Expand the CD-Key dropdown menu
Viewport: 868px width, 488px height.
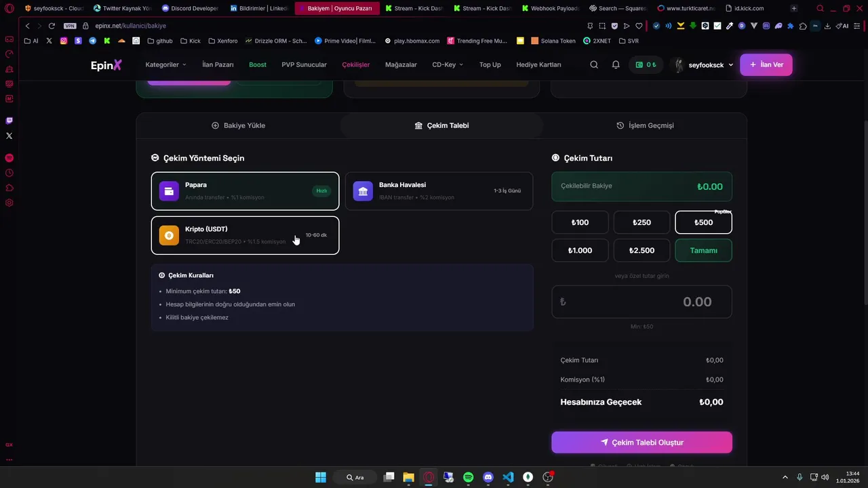(448, 65)
